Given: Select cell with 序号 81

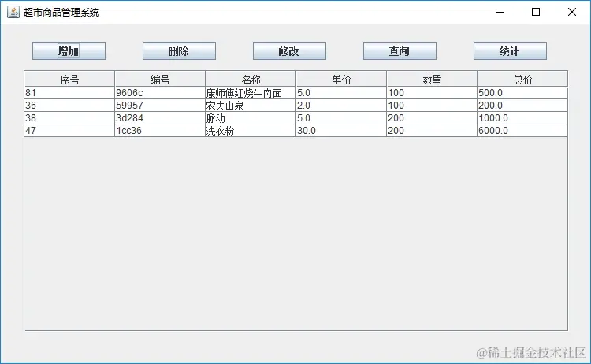Looking at the screenshot, I should click(x=69, y=93).
